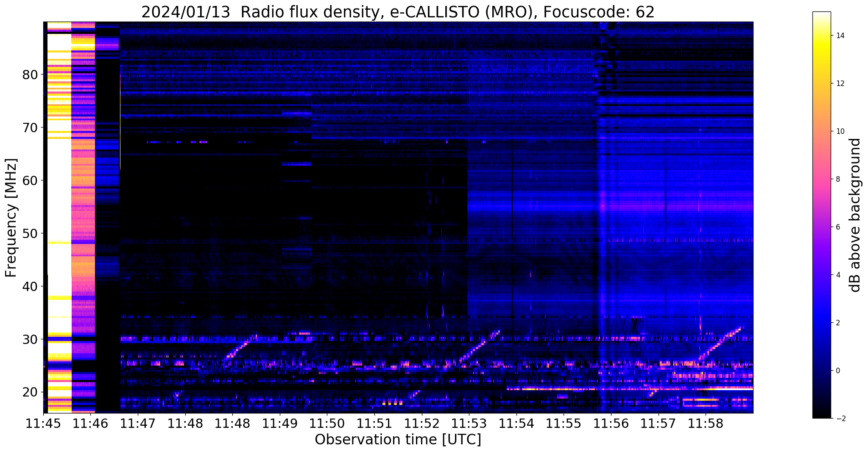Click the 11:55 time tick label
The image size is (868, 452).
pos(564,424)
